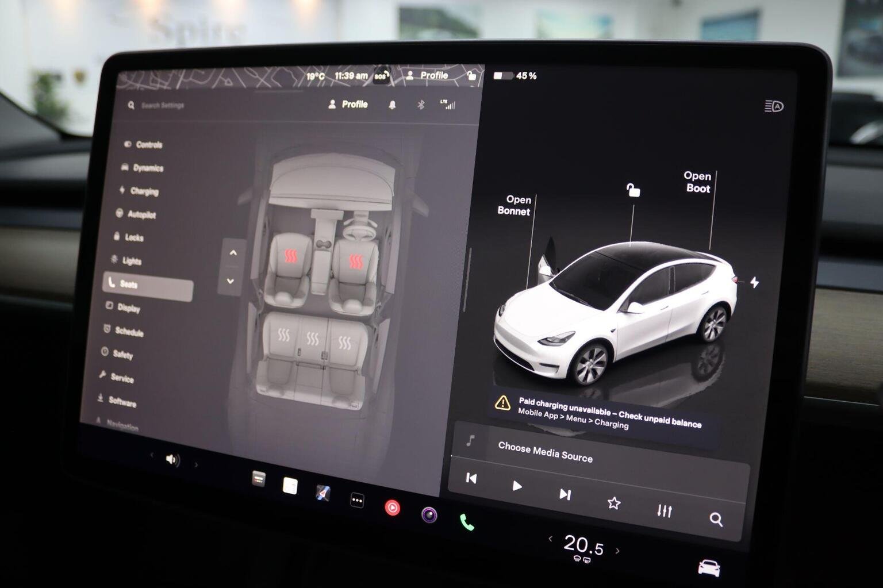883x588 pixels.
Task: Tap the 45 % battery indicator
Action: click(515, 76)
